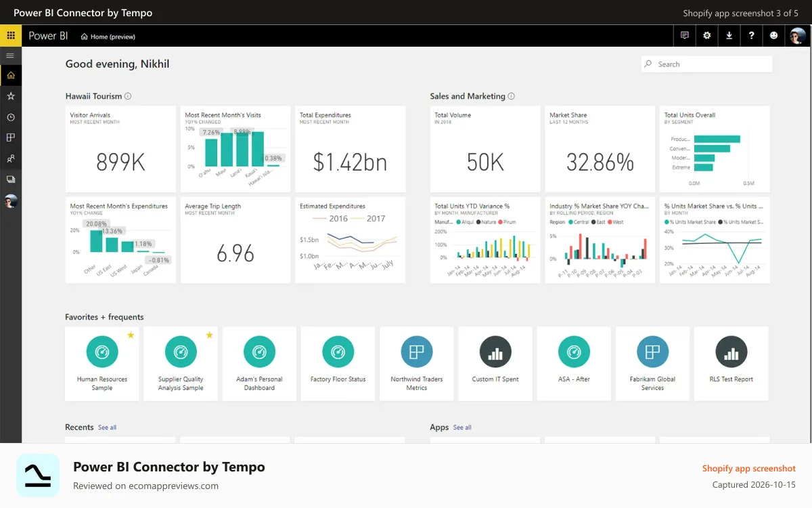812x508 pixels.
Task: Open Total Units YTD Variance % tile
Action: (485, 240)
